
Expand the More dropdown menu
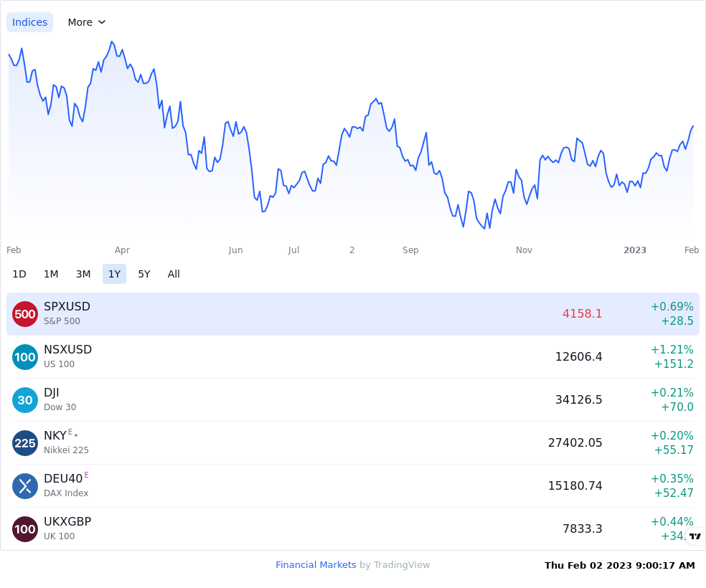[x=86, y=22]
